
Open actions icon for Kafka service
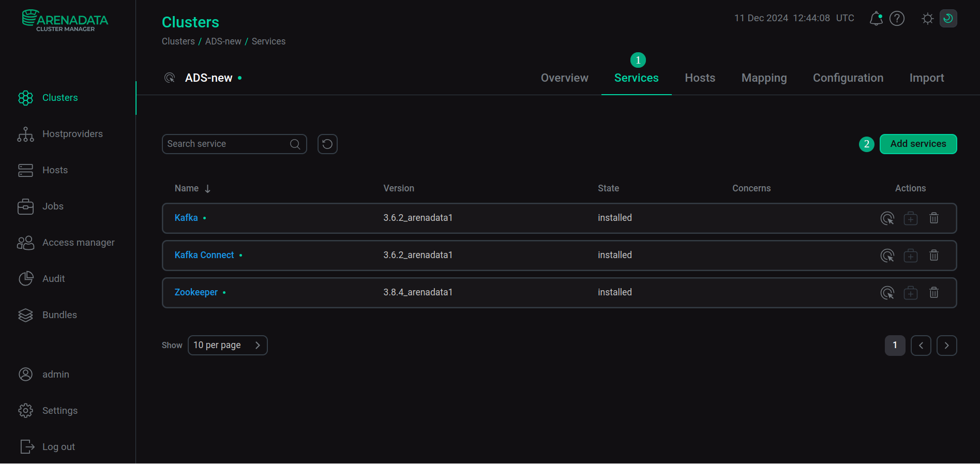887,218
